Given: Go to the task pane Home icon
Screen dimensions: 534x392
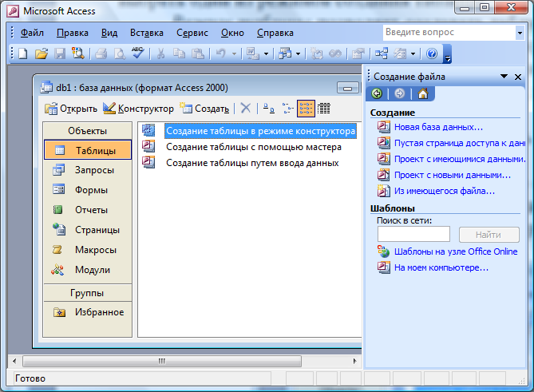Looking at the screenshot, I should [423, 93].
